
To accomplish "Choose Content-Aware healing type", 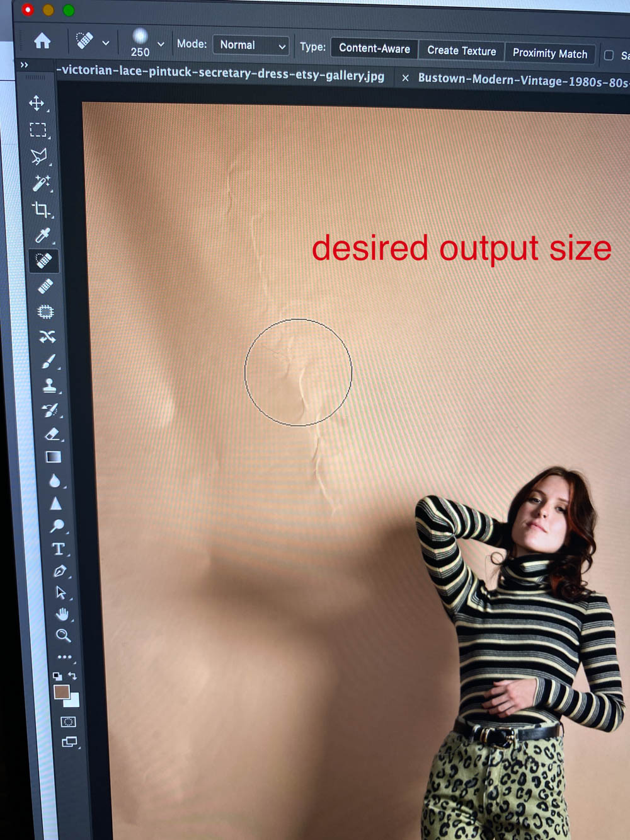I will pyautogui.click(x=374, y=49).
